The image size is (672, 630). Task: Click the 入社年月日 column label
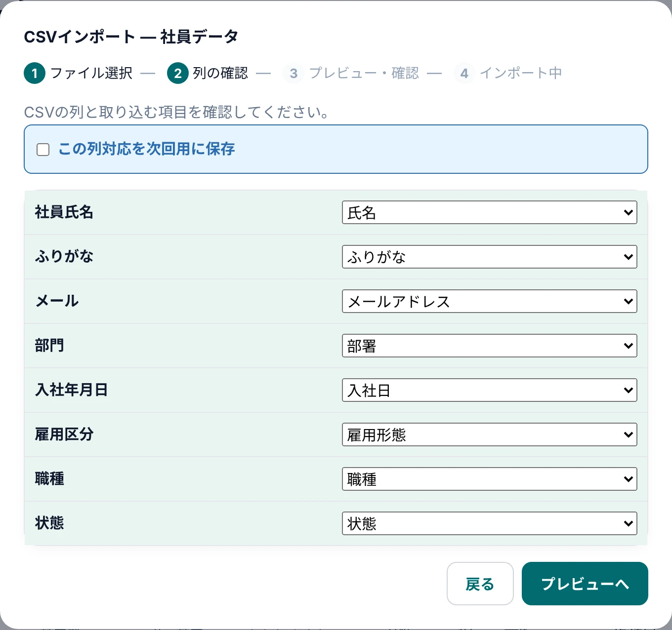(x=72, y=390)
